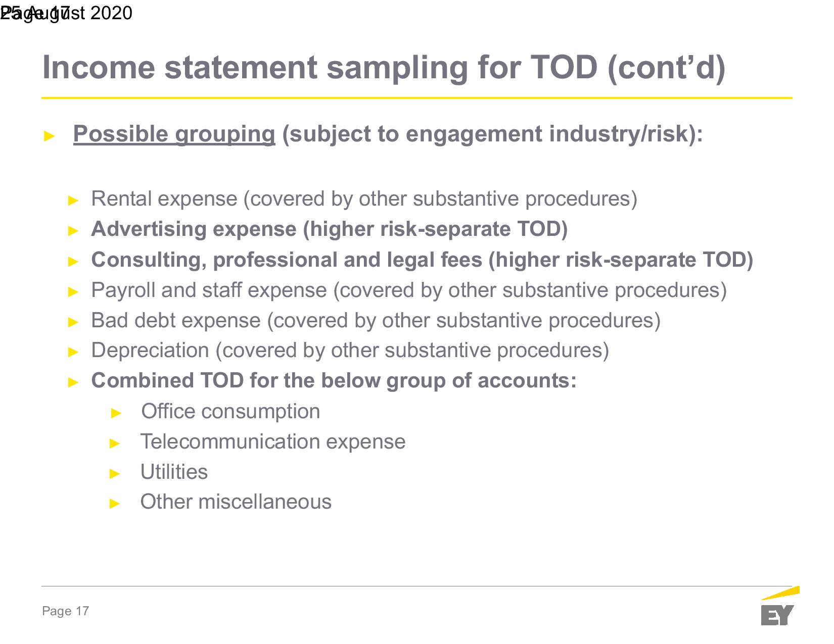Click the bullet arrow beside Depreciation
The image size is (834, 644).
click(x=73, y=353)
